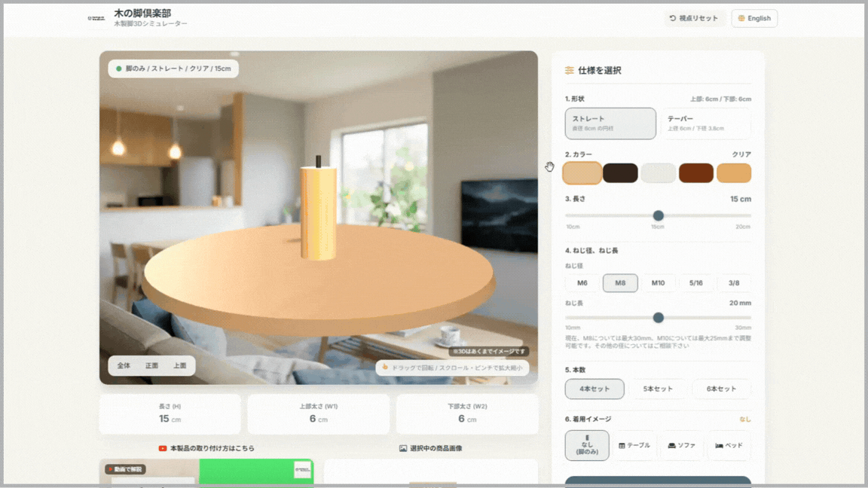
Task: Reset the viewpoint with 視点リセット
Action: click(x=694, y=18)
